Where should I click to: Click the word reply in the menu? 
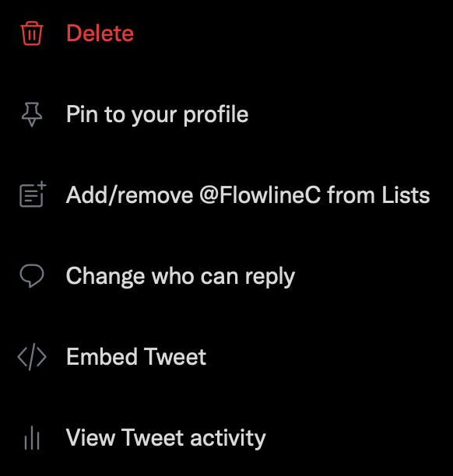click(x=270, y=276)
